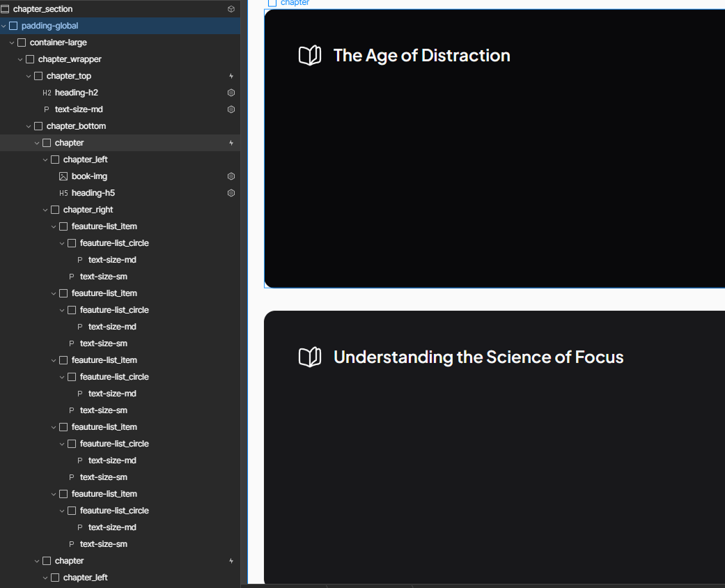The height and width of the screenshot is (588, 725).
Task: Click the H2 tag icon before heading-h2
Action: pos(47,93)
